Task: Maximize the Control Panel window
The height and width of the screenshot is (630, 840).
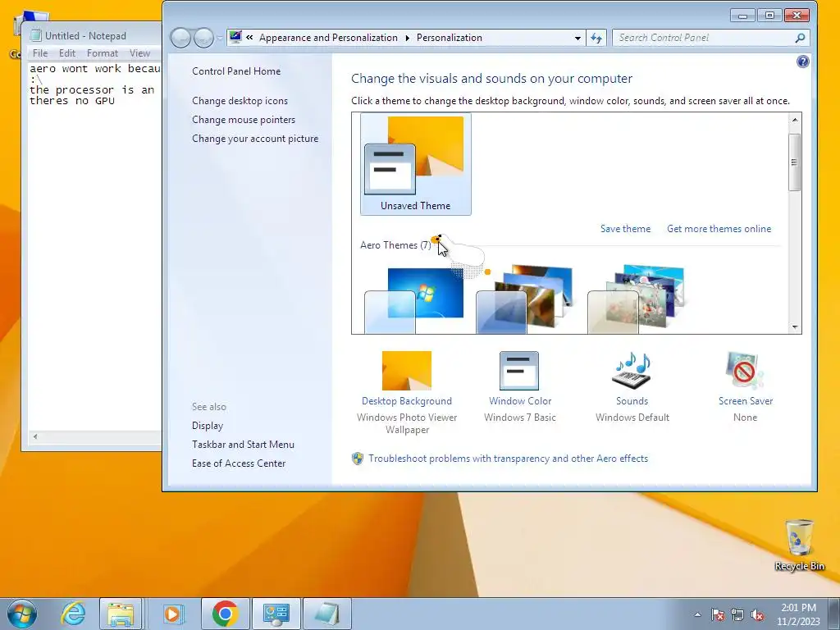Action: pyautogui.click(x=769, y=15)
